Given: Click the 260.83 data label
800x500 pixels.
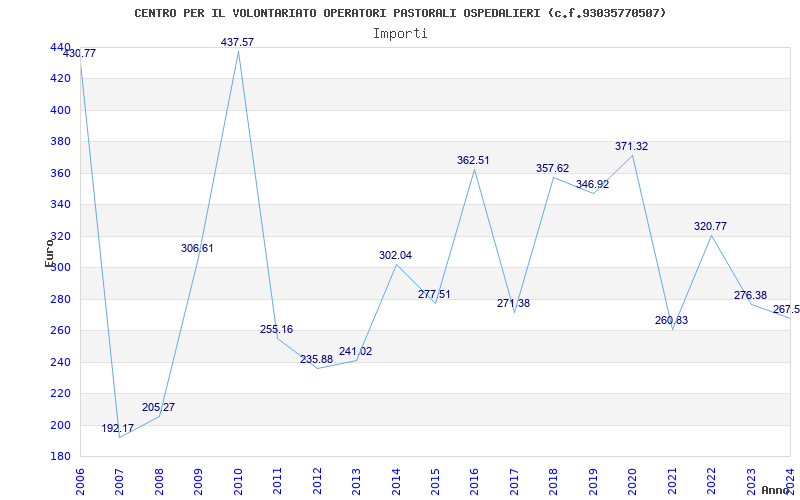Looking at the screenshot, I should pos(671,320).
